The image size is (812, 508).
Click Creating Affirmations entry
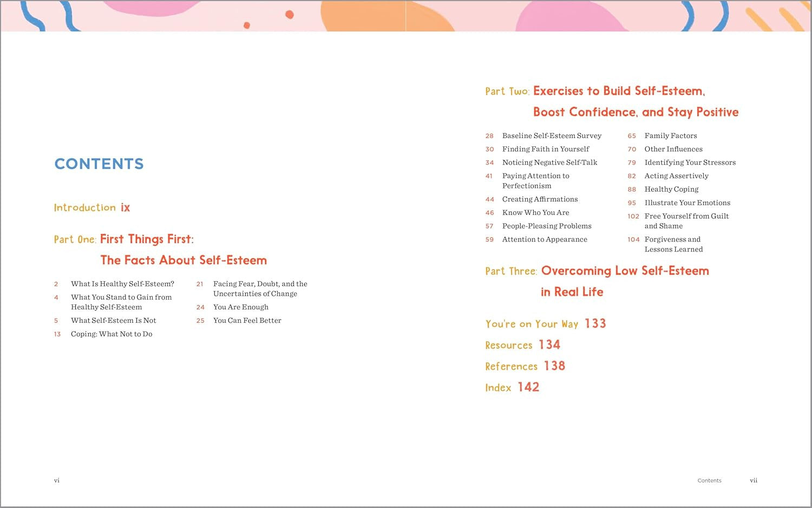540,199
